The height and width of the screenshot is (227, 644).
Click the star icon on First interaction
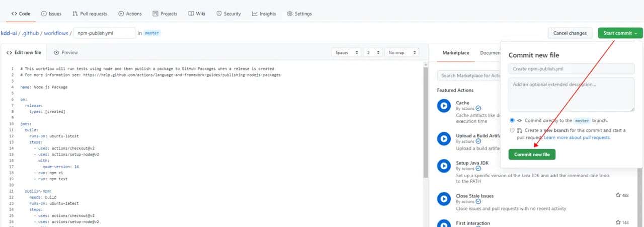[618, 222]
